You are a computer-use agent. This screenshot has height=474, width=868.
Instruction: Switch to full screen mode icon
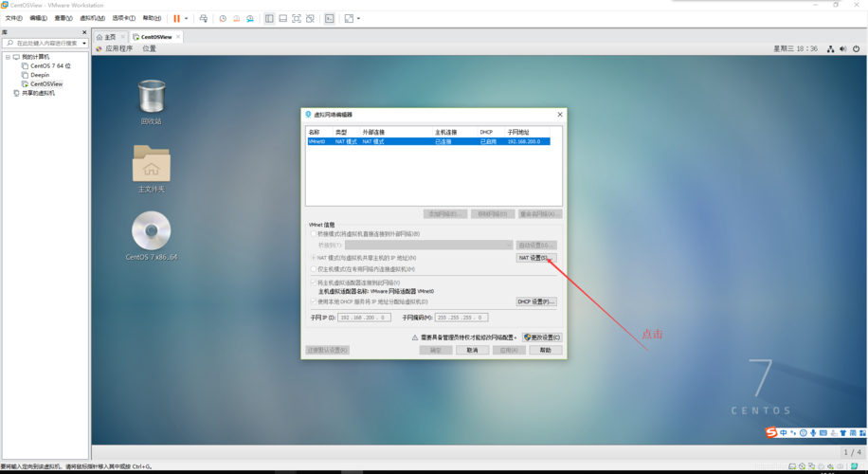pyautogui.click(x=297, y=18)
